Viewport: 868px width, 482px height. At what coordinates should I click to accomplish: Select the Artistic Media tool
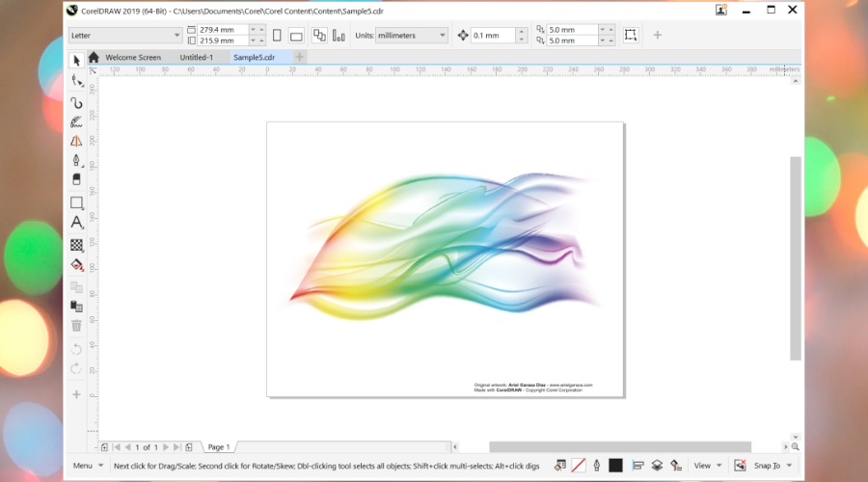[76, 122]
